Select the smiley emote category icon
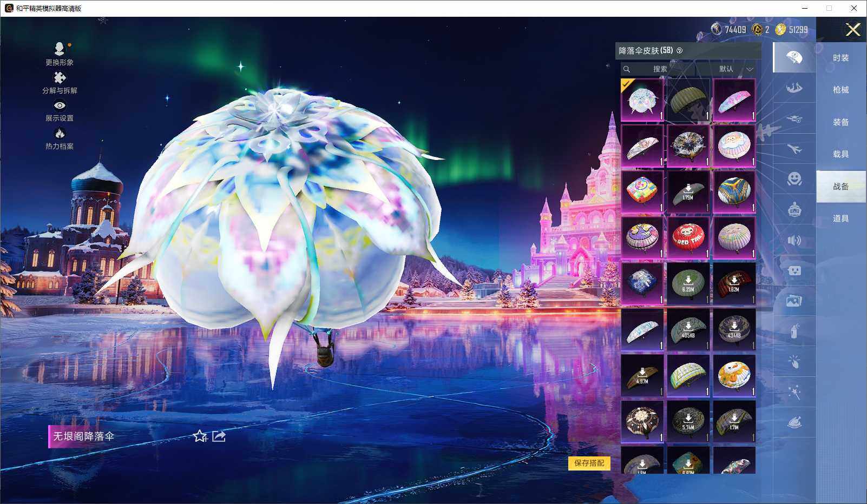The height and width of the screenshot is (504, 867). coord(794,179)
